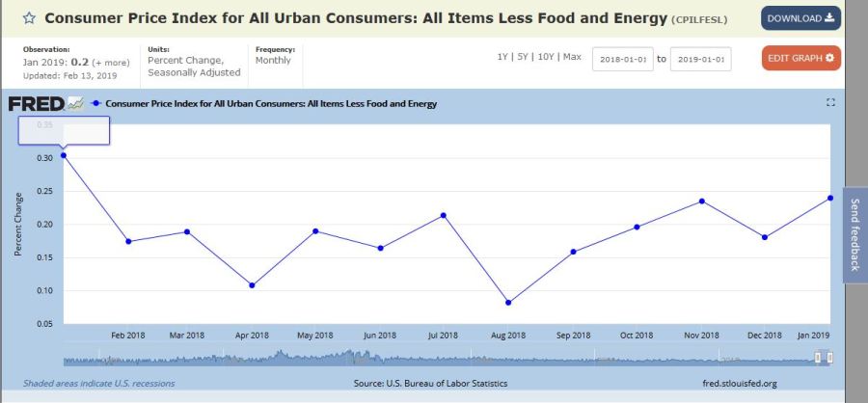Click the left handle of range slider
Viewport: 868px width, 403px height.
pyautogui.click(x=817, y=358)
